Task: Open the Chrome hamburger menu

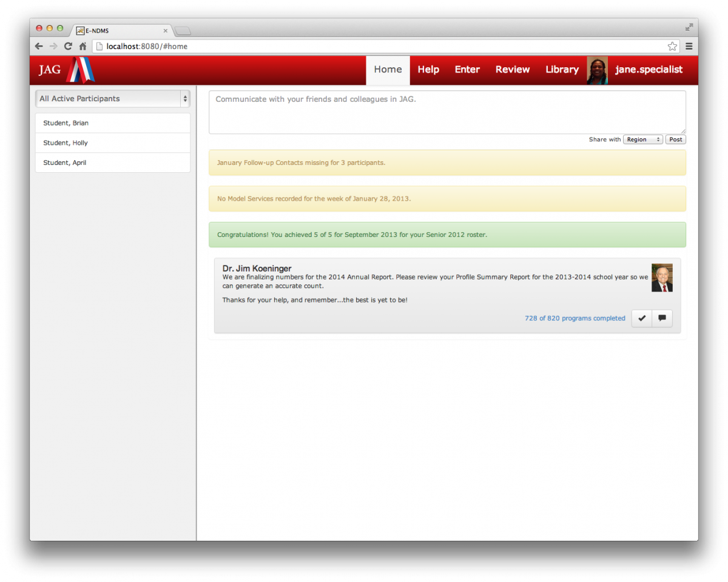Action: click(x=689, y=46)
